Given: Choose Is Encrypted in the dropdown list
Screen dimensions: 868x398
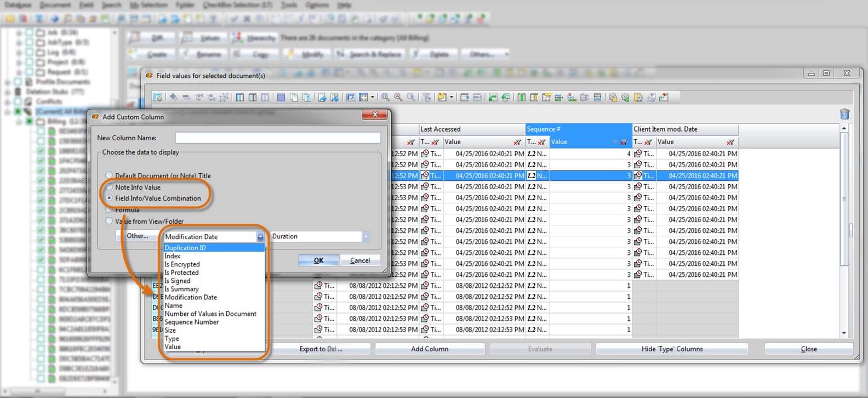Looking at the screenshot, I should [182, 264].
